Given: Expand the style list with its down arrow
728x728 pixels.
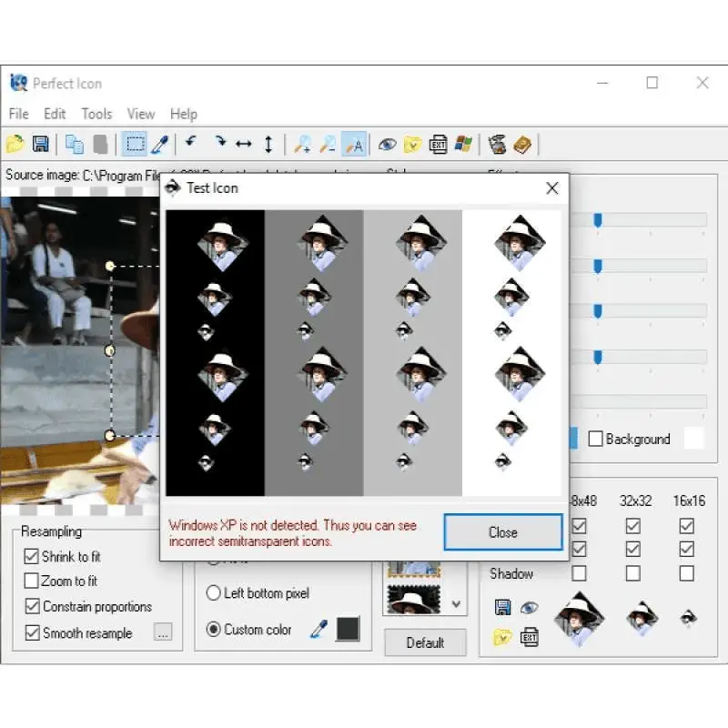Looking at the screenshot, I should point(456,604).
